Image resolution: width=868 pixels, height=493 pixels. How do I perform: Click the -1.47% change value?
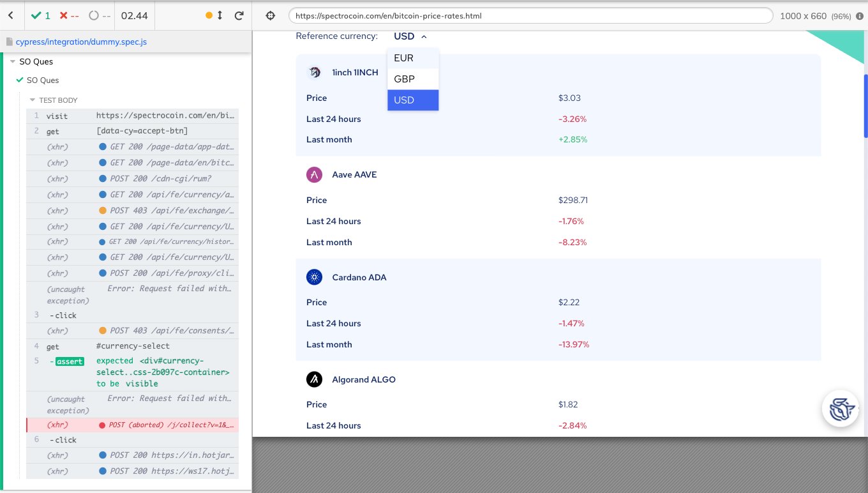tap(571, 323)
